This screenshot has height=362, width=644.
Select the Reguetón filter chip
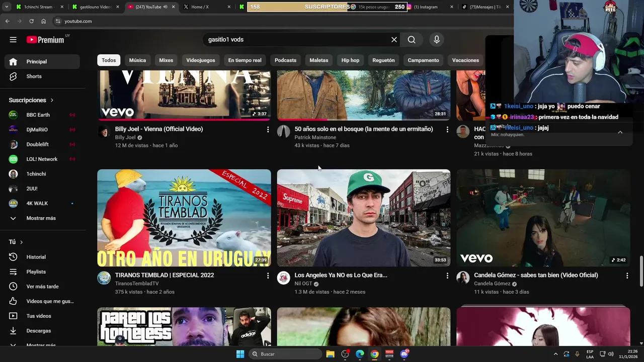pos(383,60)
